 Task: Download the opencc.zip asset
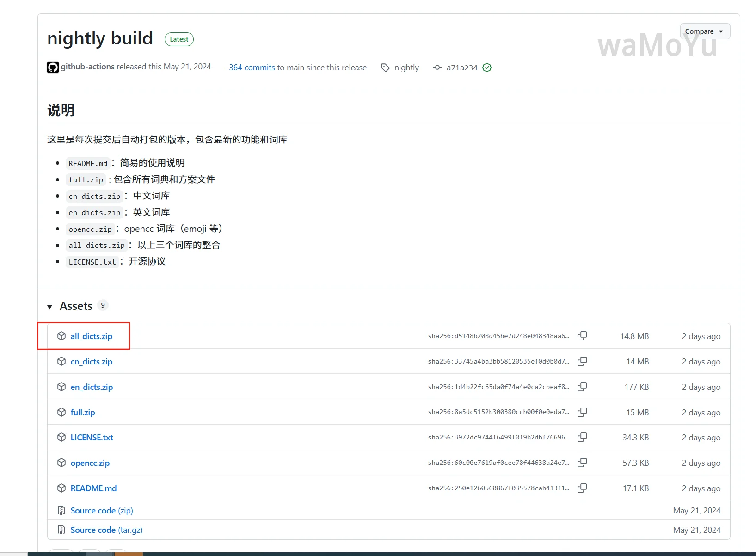(90, 463)
